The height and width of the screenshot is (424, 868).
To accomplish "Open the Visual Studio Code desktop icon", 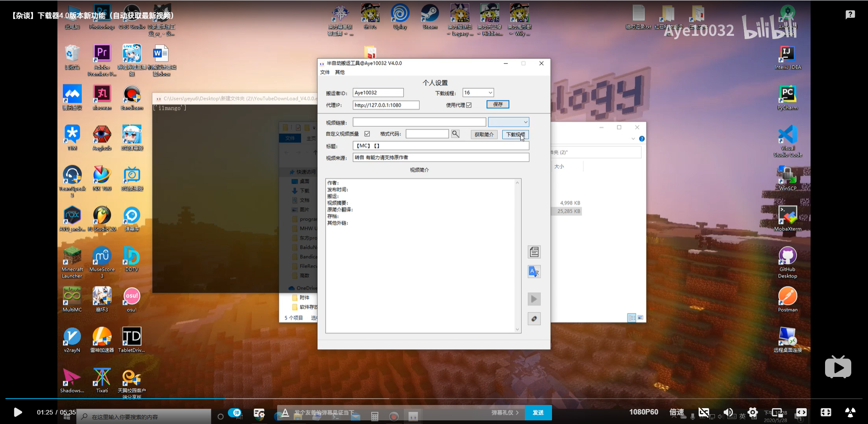I will (x=788, y=141).
